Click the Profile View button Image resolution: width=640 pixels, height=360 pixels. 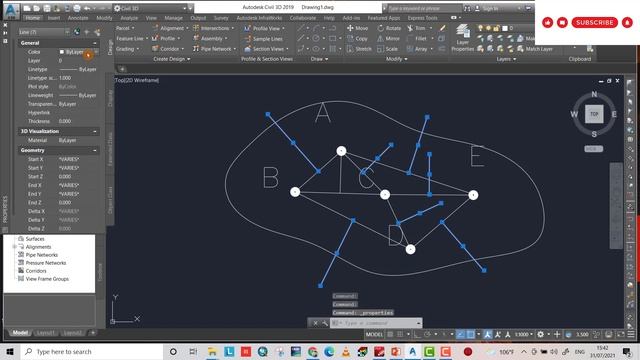point(264,28)
